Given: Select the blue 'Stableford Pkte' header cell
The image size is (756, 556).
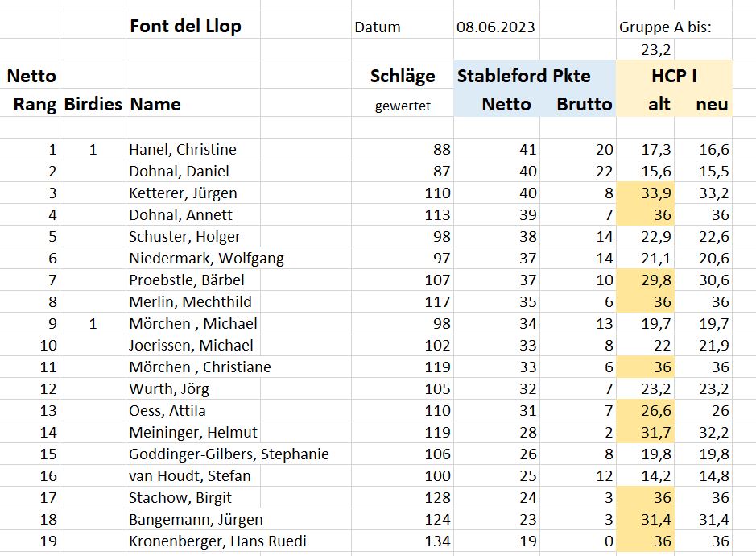Looking at the screenshot, I should coord(524,76).
